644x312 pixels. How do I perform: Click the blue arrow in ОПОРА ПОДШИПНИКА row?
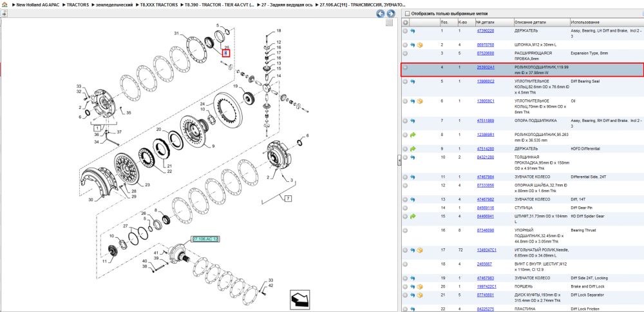[x=413, y=121]
